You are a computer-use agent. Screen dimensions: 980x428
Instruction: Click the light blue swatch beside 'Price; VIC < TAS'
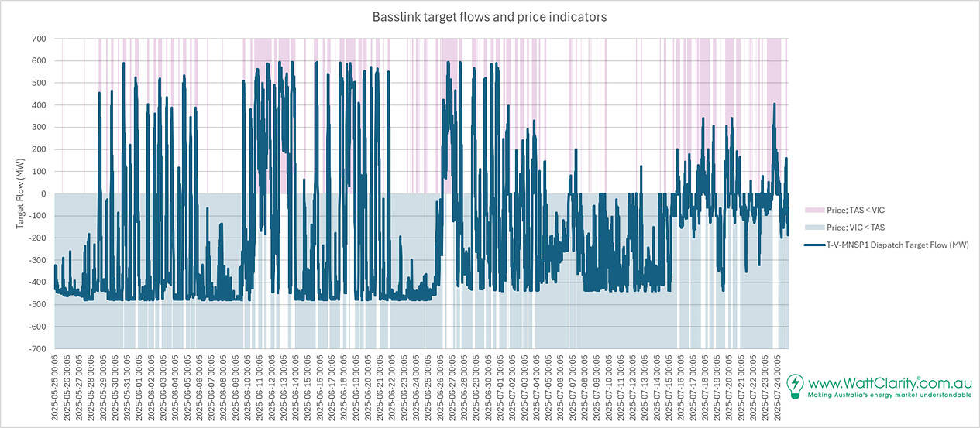click(813, 227)
